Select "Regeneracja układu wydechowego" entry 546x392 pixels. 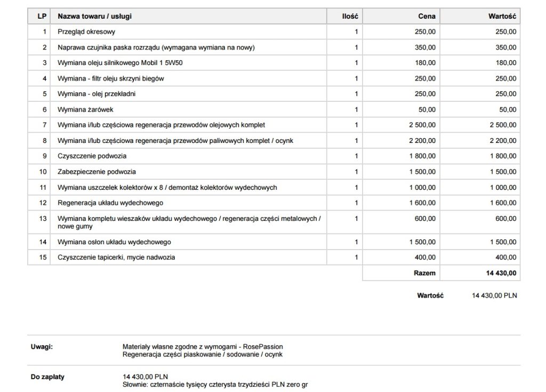(110, 203)
